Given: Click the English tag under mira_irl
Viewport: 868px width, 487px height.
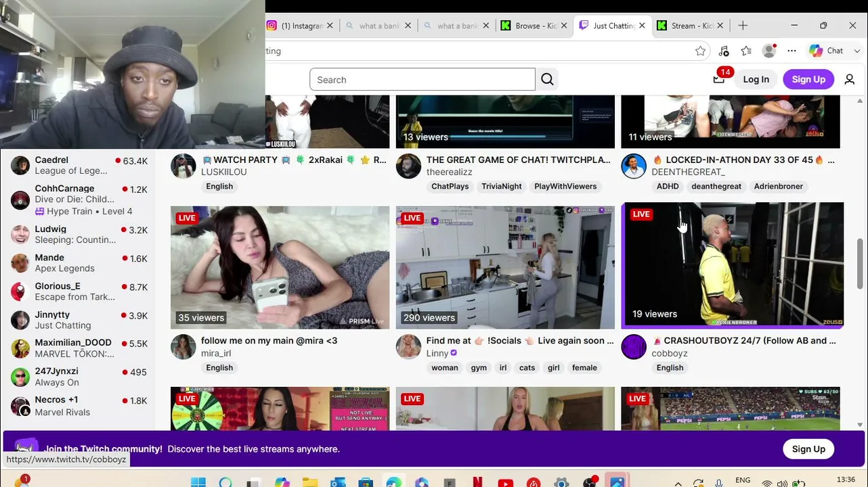Looking at the screenshot, I should [x=219, y=368].
